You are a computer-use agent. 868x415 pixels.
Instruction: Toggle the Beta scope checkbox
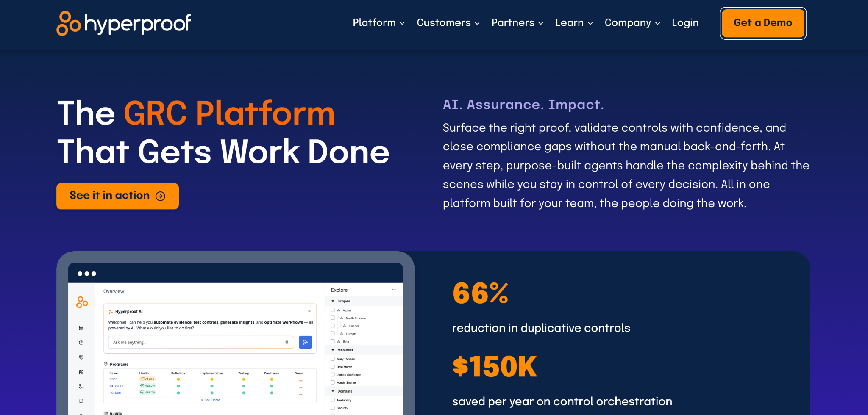(x=333, y=341)
